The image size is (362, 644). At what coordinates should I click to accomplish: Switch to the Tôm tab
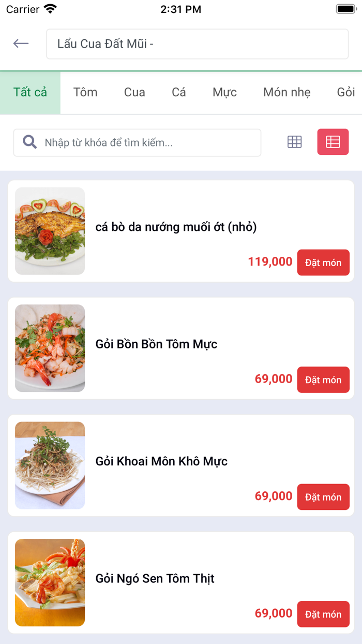(x=85, y=92)
